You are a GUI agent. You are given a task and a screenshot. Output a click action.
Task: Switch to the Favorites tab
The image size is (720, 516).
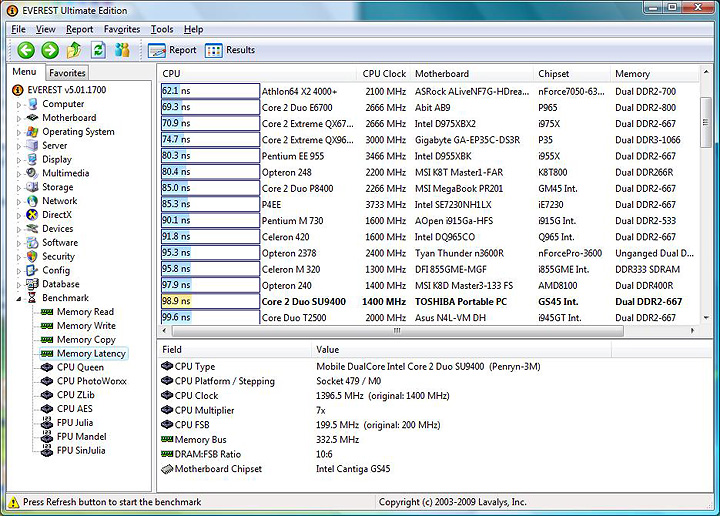coord(67,73)
